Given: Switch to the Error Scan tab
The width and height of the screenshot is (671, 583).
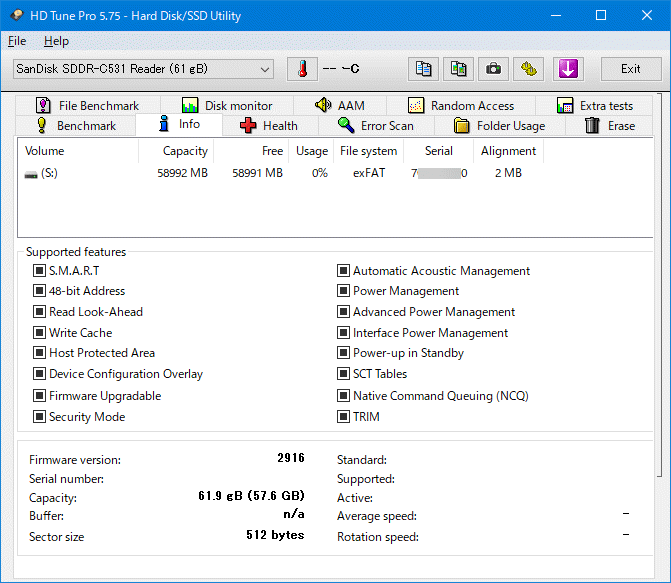Looking at the screenshot, I should (x=375, y=126).
